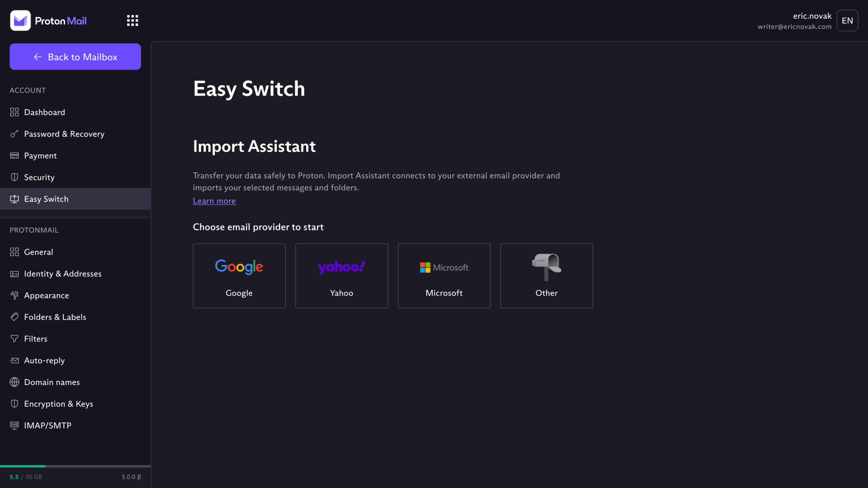Image resolution: width=868 pixels, height=488 pixels.
Task: Follow the Learn more link
Action: click(x=214, y=201)
